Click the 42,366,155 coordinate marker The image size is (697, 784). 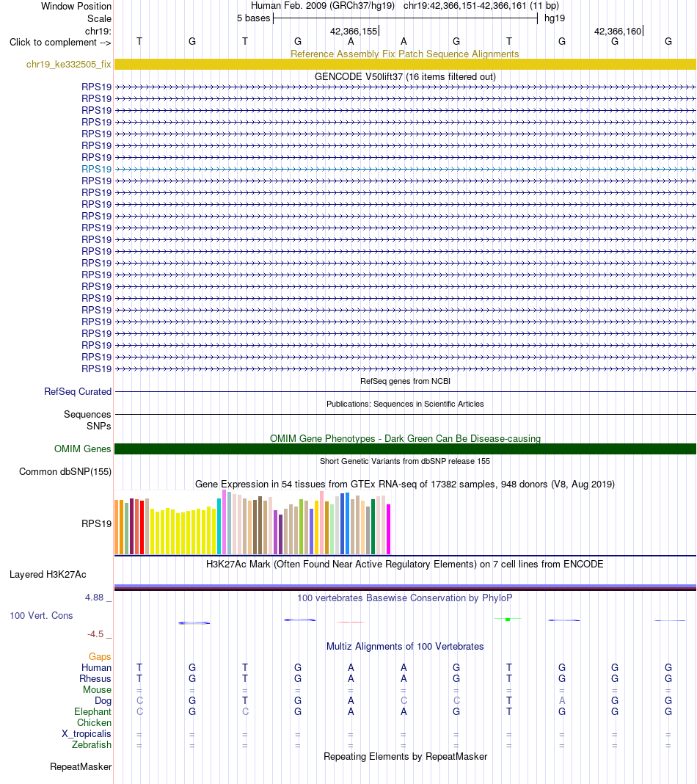354,31
